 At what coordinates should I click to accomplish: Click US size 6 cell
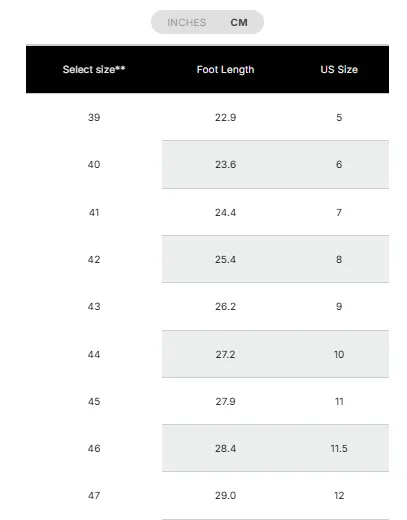pos(339,164)
